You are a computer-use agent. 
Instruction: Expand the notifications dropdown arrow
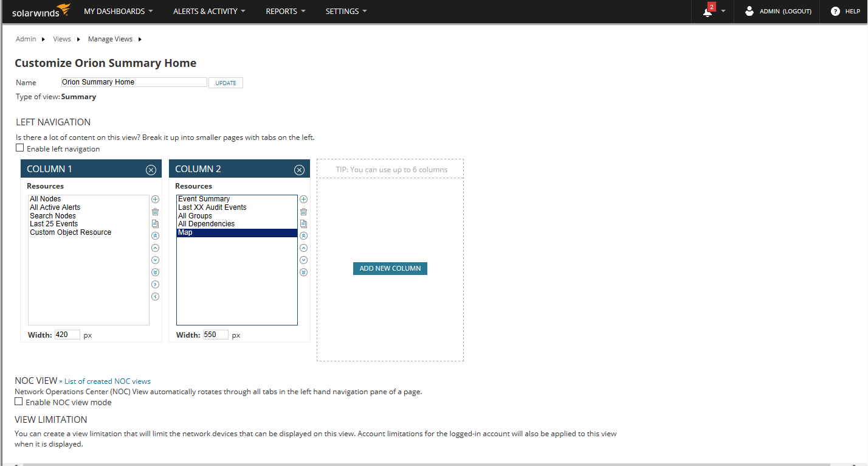click(723, 11)
